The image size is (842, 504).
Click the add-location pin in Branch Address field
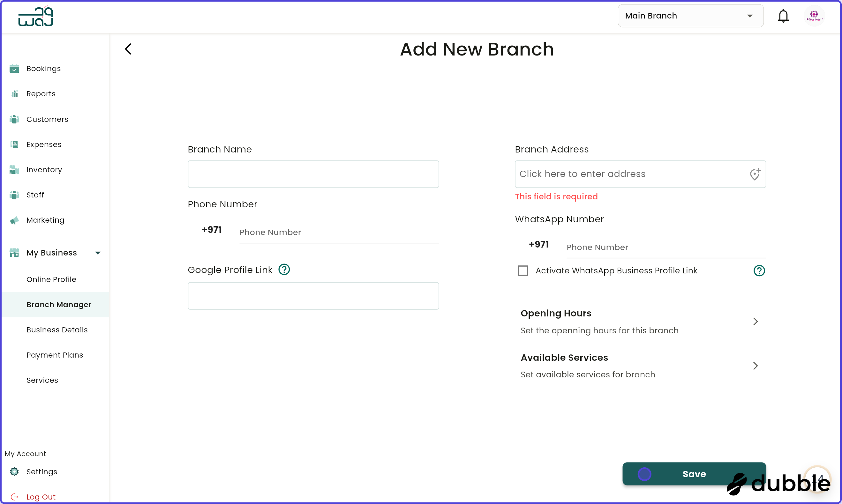click(755, 174)
